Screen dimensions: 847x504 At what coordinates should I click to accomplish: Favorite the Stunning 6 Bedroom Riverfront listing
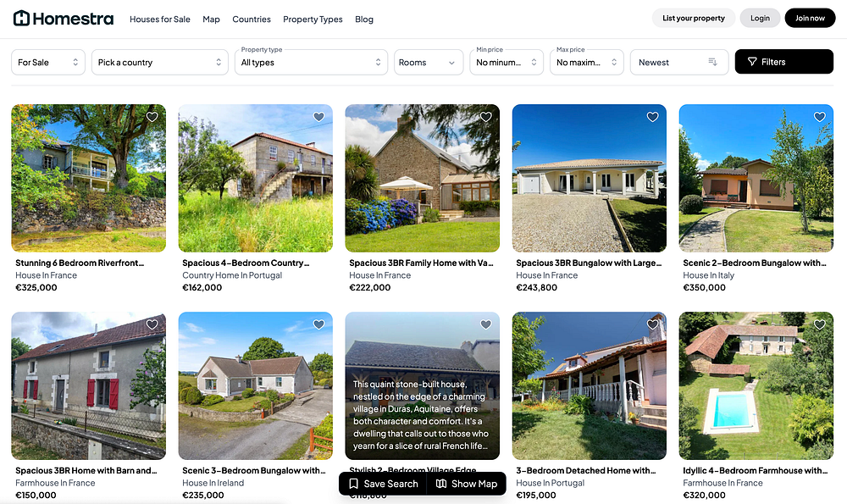(152, 117)
